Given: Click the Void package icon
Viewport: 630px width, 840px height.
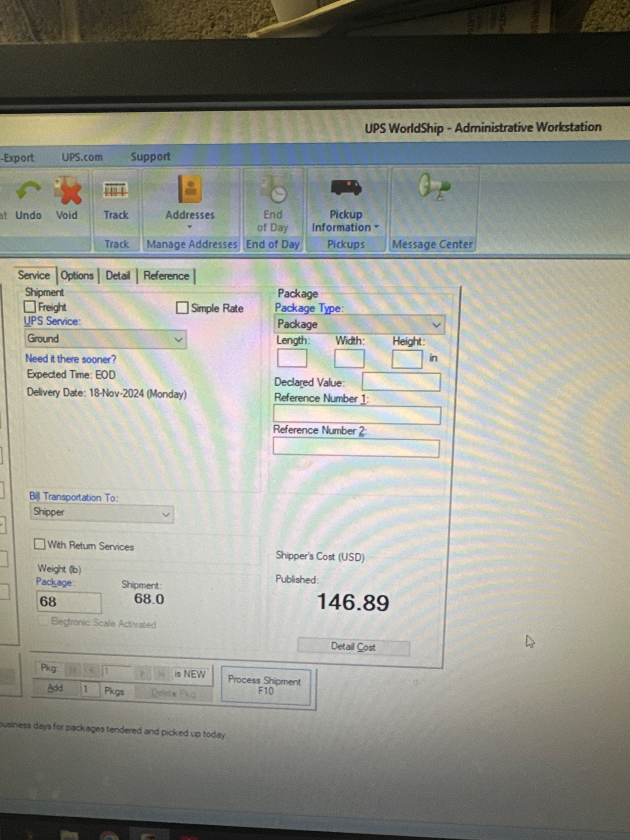Looking at the screenshot, I should [x=67, y=190].
